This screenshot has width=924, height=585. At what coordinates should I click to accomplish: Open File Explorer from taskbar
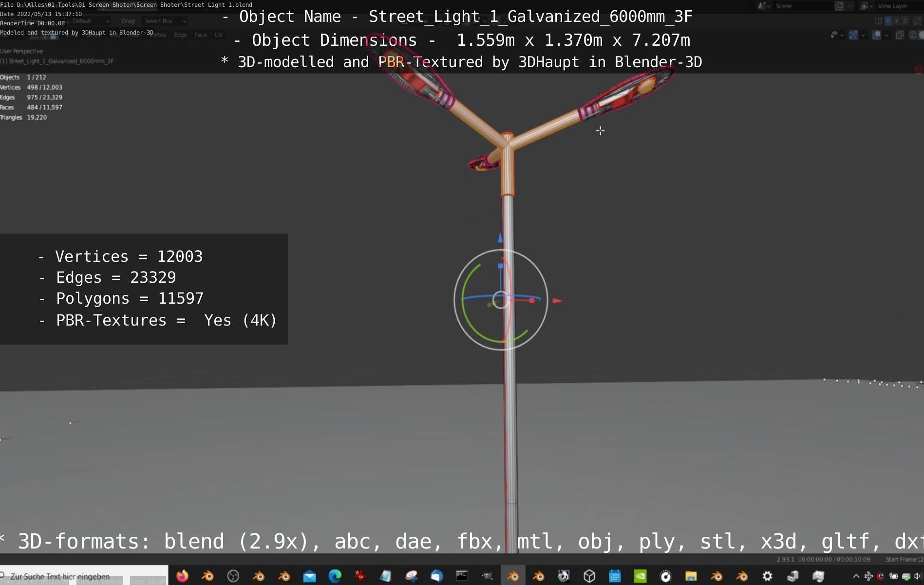[x=691, y=576]
